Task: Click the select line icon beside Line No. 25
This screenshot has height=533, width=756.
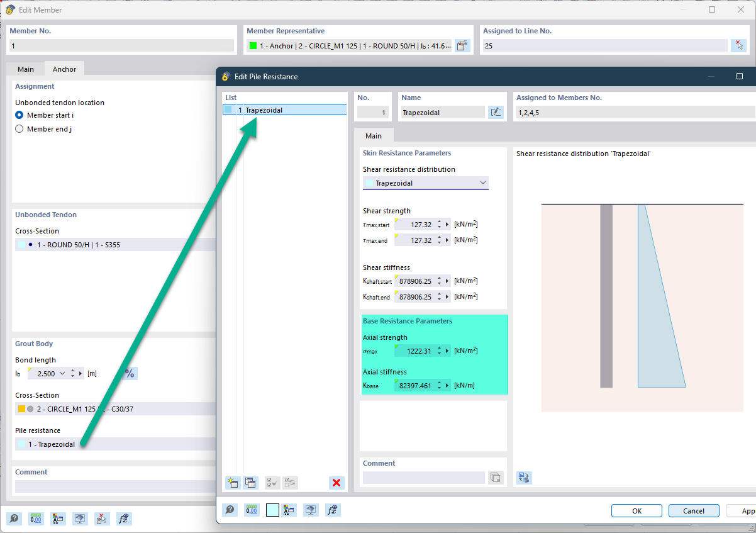Action: pyautogui.click(x=738, y=45)
